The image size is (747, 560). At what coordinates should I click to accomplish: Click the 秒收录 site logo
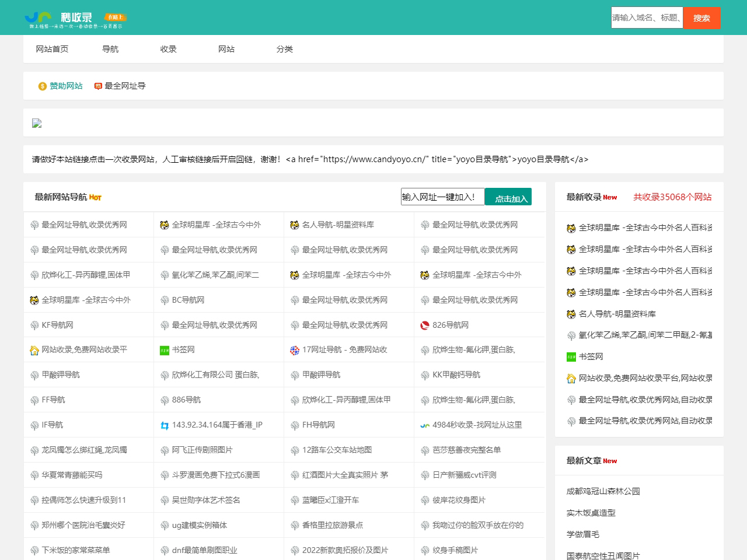75,18
